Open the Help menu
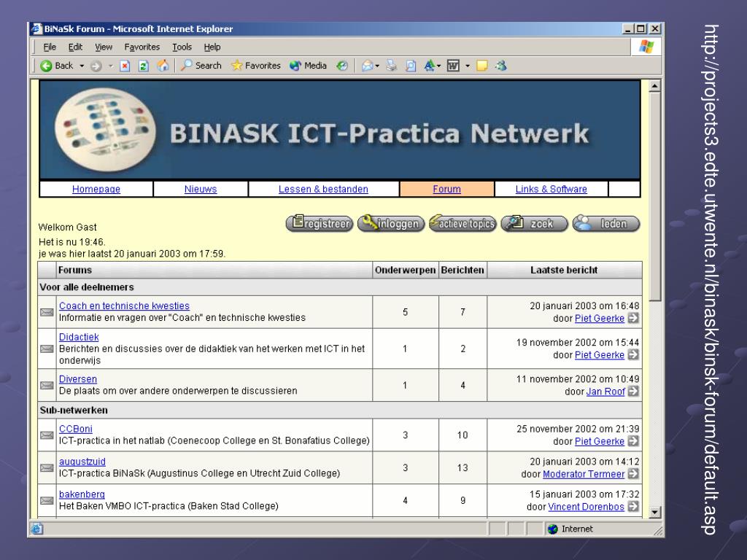Image resolution: width=747 pixels, height=560 pixels. (212, 47)
